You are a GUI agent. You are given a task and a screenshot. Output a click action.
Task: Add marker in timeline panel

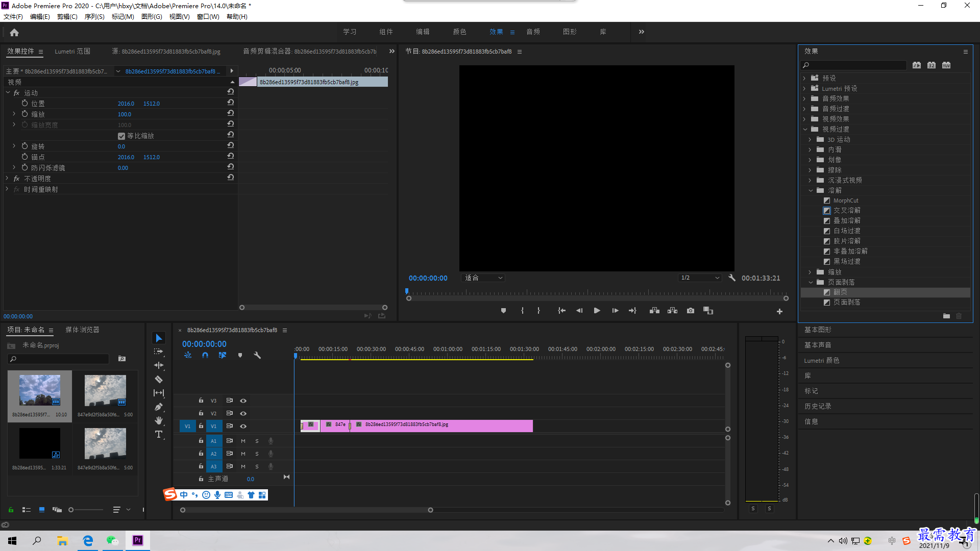pos(240,355)
